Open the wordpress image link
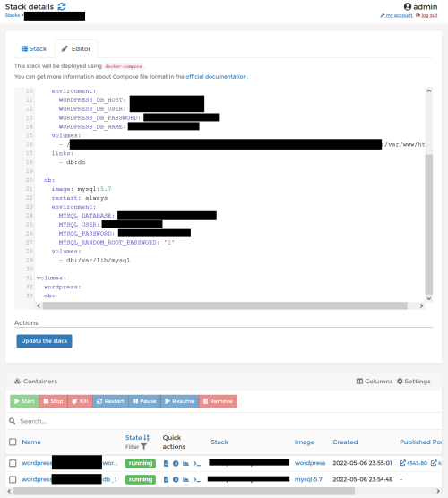 click(x=310, y=463)
